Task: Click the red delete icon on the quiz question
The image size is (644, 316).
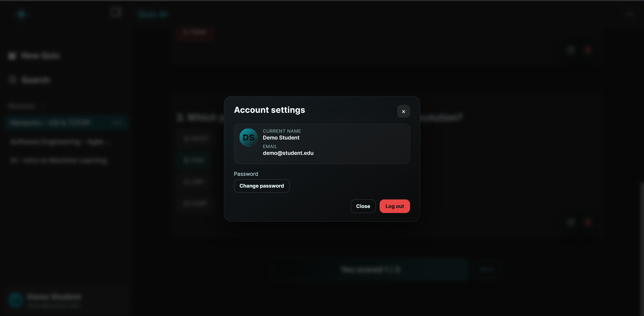Action: point(587,50)
